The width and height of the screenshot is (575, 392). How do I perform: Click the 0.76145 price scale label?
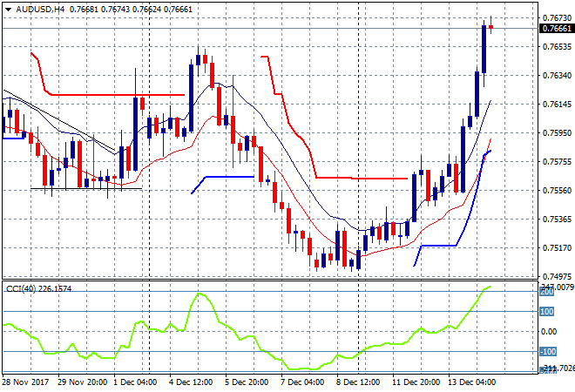click(557, 105)
